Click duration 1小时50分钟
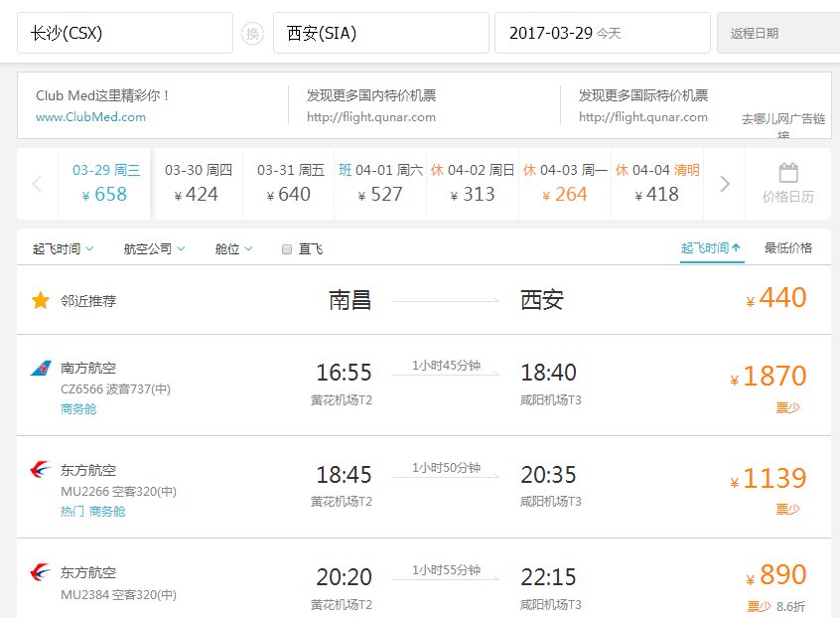The width and height of the screenshot is (840, 618). [446, 468]
